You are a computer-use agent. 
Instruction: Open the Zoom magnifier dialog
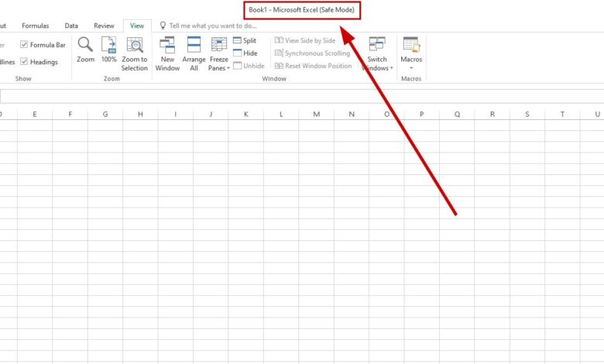point(85,50)
